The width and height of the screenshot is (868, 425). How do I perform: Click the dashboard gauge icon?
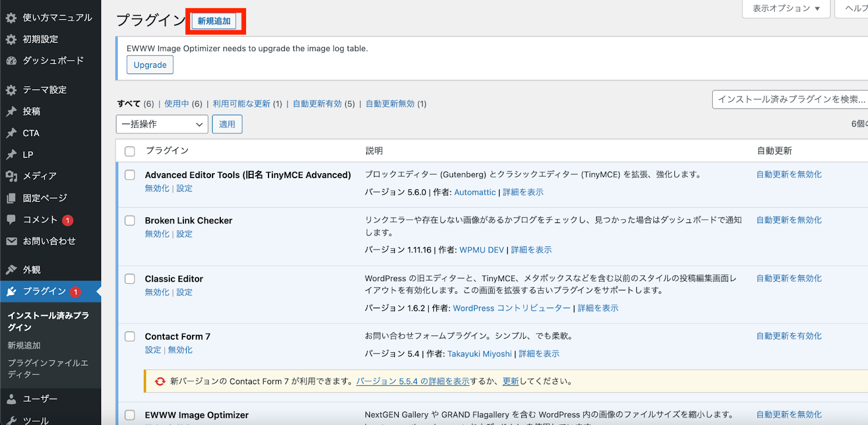click(x=11, y=61)
